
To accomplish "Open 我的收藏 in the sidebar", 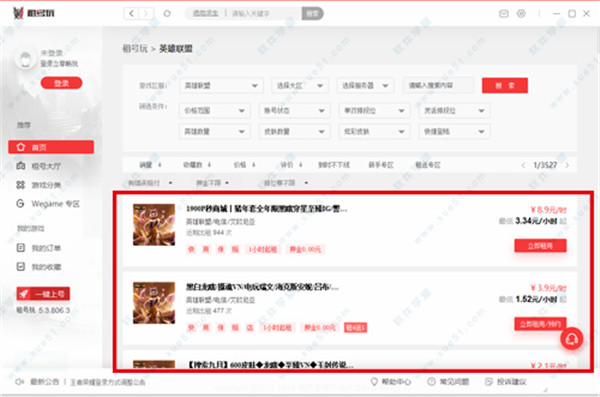I will pos(39,267).
